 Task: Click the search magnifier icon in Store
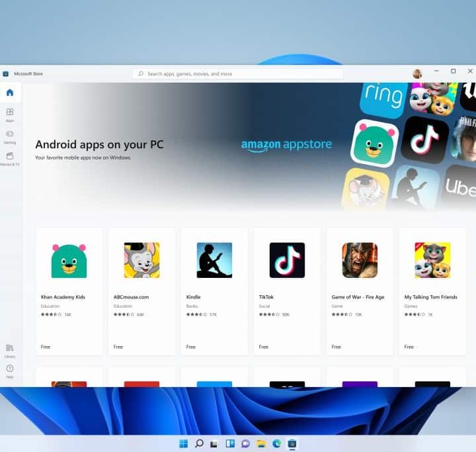pyautogui.click(x=141, y=74)
